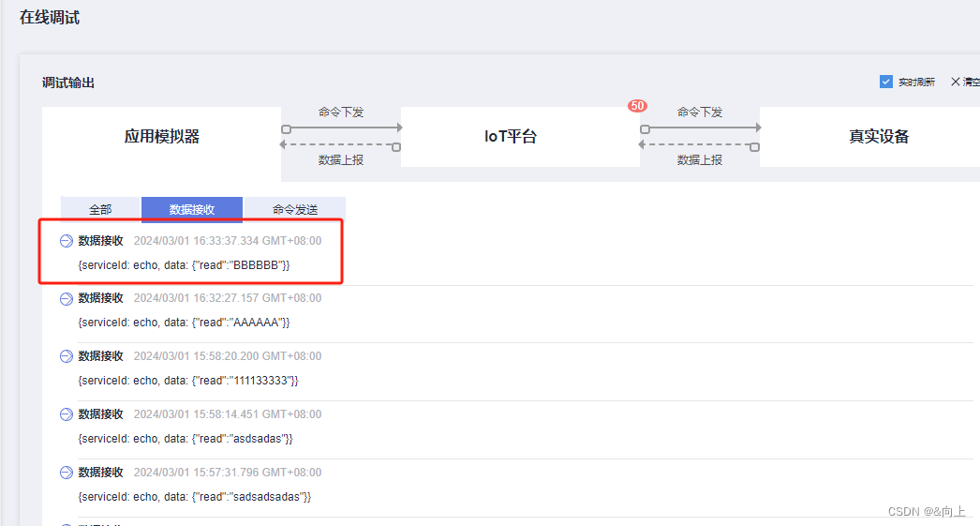Click the 应用模拟器 box

pyautogui.click(x=161, y=136)
